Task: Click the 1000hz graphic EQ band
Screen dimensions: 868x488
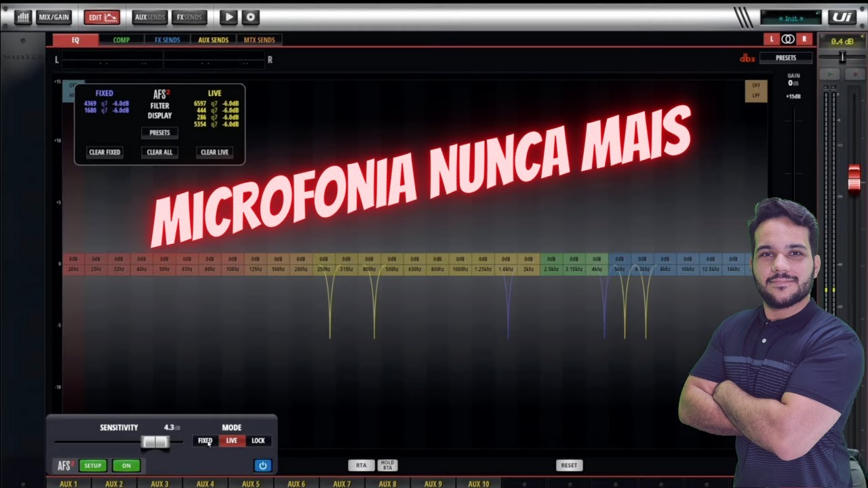Action: pyautogui.click(x=460, y=264)
